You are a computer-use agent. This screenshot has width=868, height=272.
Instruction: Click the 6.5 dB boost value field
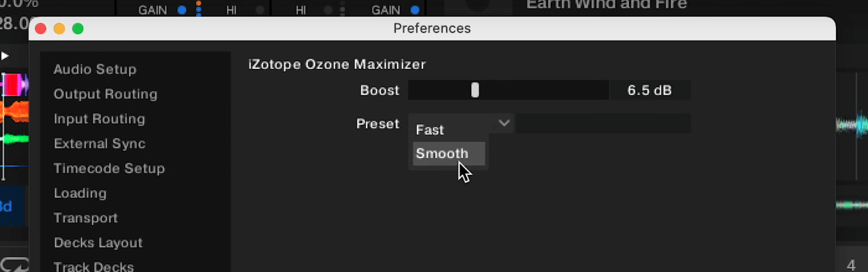pyautogui.click(x=649, y=90)
